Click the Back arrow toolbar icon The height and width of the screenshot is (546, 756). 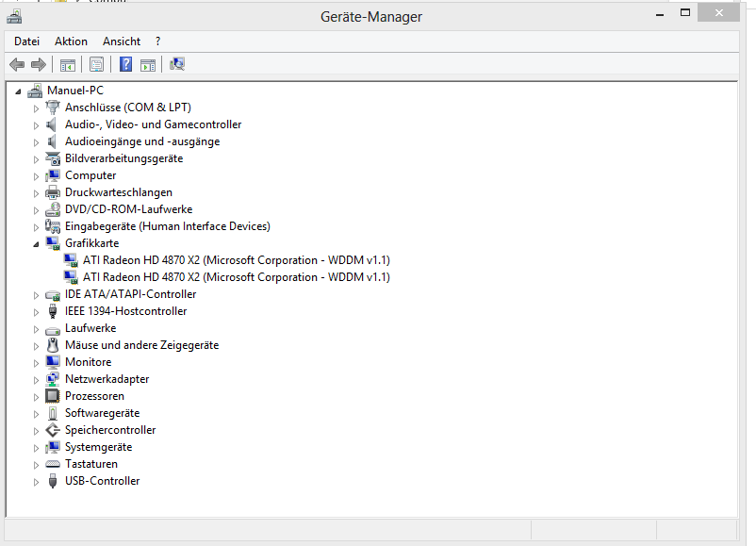click(17, 64)
